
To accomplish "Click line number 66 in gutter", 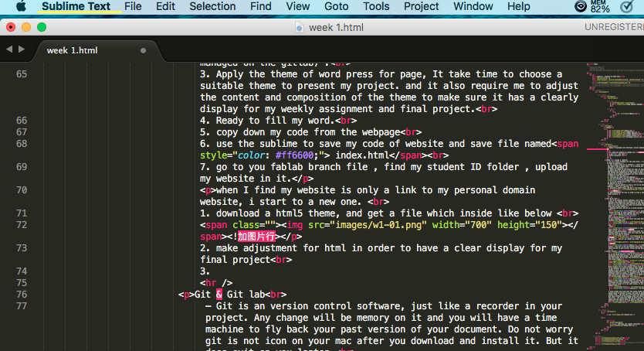I will pos(22,121).
